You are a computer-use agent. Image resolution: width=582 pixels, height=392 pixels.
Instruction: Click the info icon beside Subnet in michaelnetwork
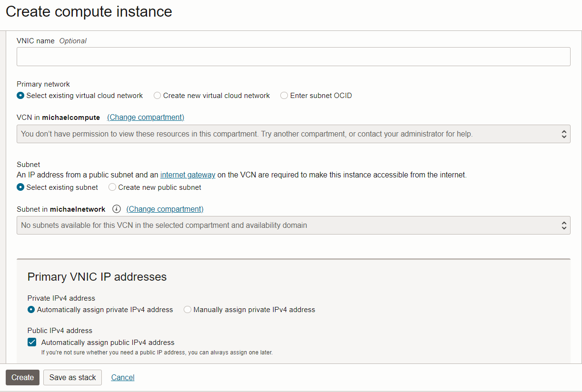(x=116, y=209)
